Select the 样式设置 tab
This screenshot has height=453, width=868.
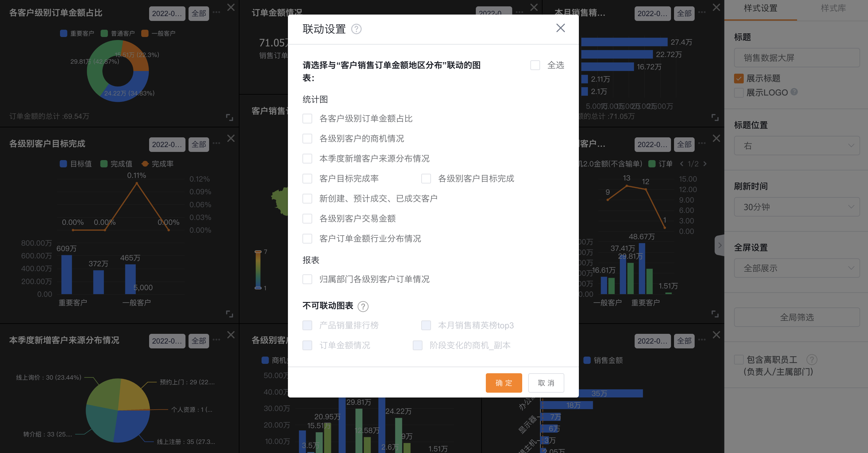pyautogui.click(x=760, y=8)
